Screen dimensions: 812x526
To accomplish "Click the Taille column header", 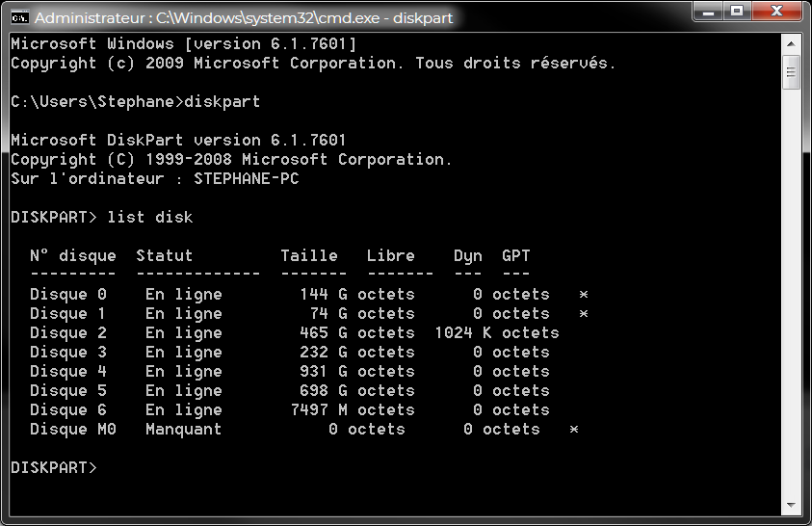I will (308, 256).
